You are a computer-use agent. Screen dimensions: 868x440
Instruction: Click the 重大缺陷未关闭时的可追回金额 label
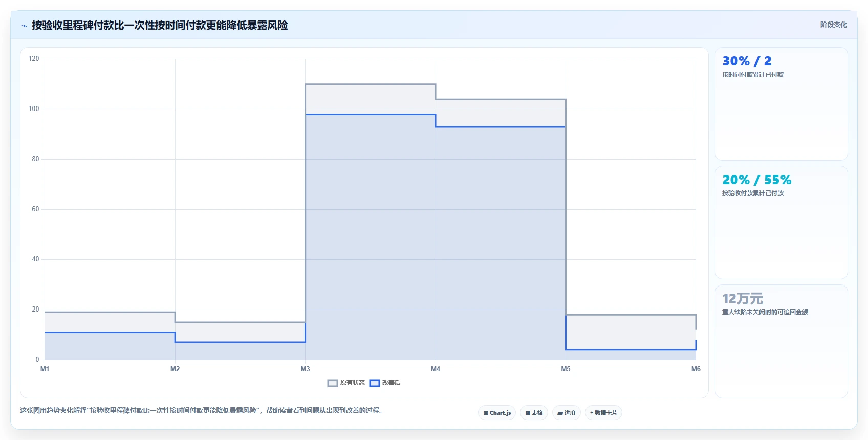(765, 312)
